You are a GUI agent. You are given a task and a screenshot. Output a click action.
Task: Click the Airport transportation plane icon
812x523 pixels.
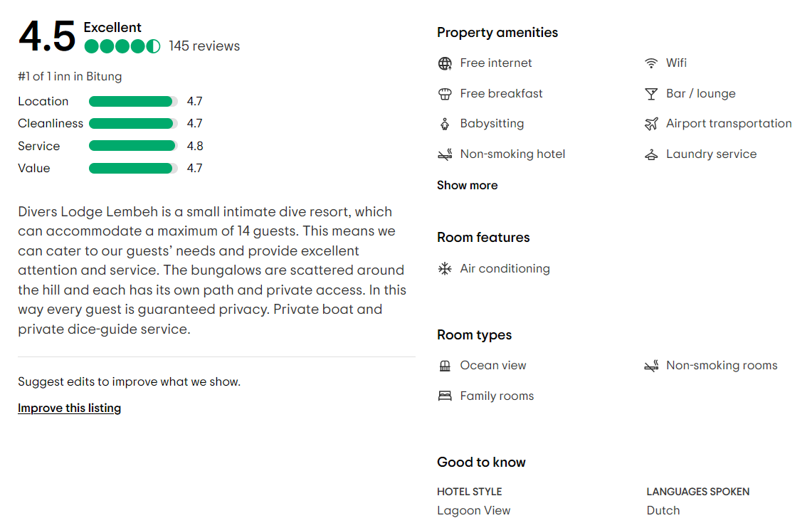tap(651, 124)
